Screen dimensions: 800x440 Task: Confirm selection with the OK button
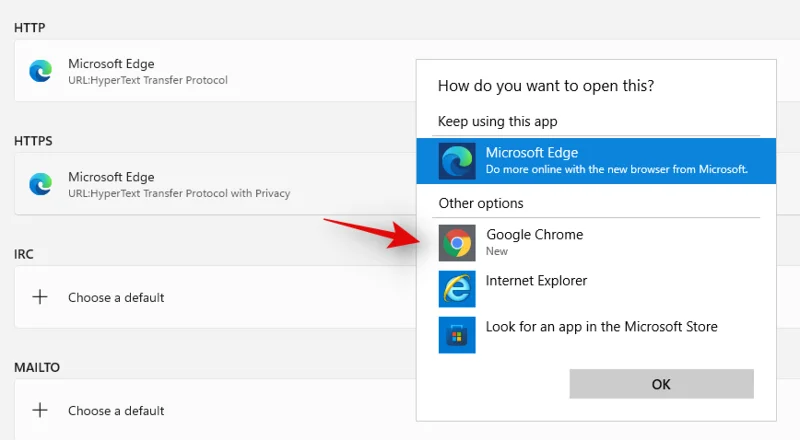pos(661,384)
